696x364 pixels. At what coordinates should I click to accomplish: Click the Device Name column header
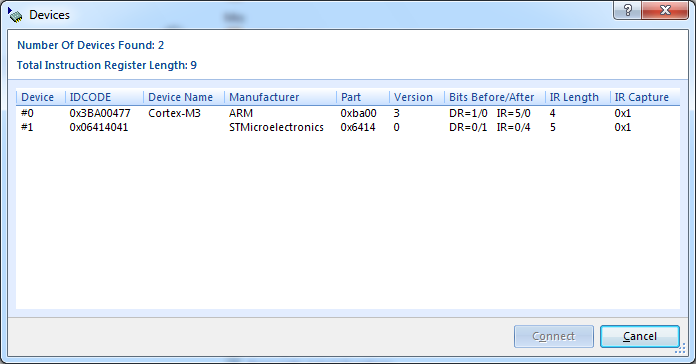[184, 97]
